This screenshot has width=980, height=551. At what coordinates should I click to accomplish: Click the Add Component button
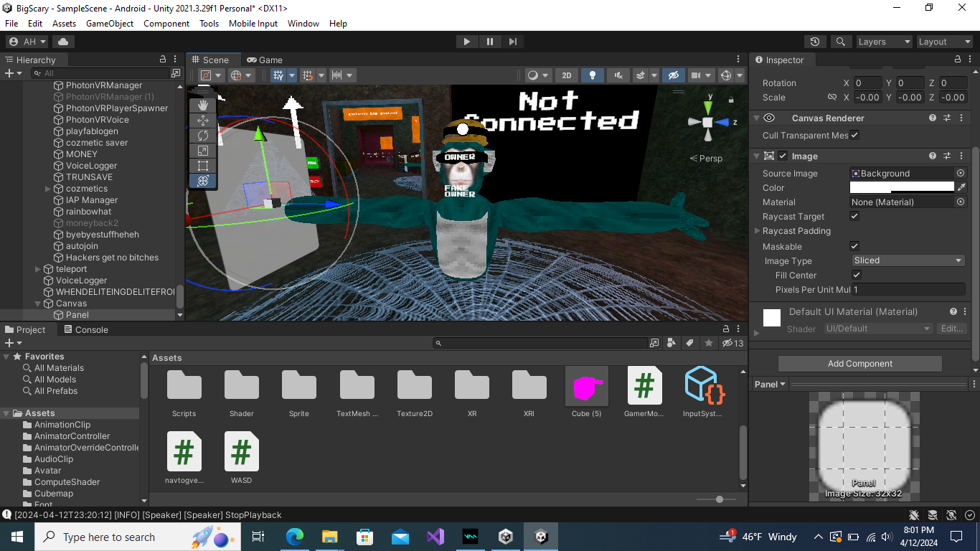pyautogui.click(x=859, y=363)
